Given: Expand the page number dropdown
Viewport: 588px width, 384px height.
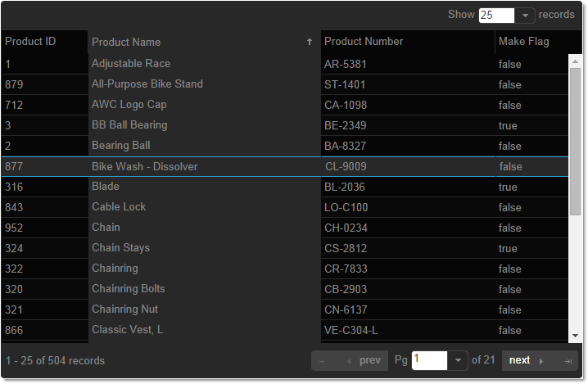Looking at the screenshot, I should point(458,361).
